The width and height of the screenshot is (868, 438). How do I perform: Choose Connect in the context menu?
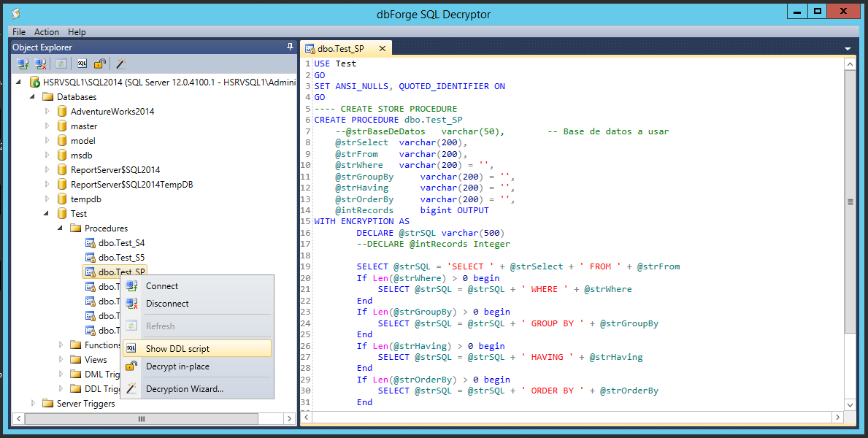(197, 285)
